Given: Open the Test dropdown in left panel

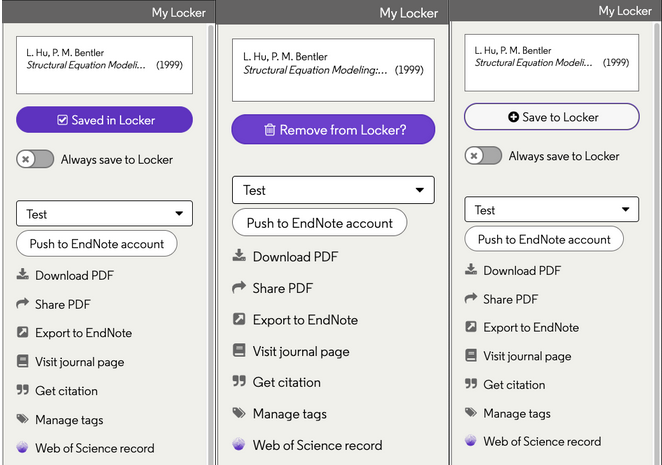Looking at the screenshot, I should 104,214.
